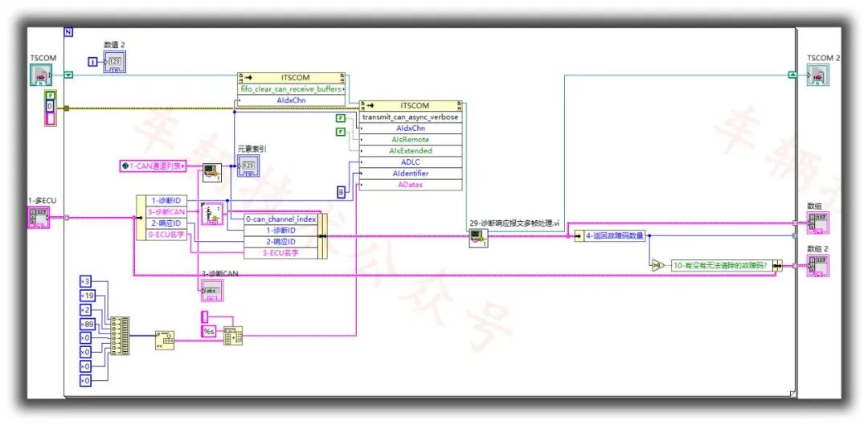Click the empty string constant above %s
The image size is (868, 425).
coord(203,317)
